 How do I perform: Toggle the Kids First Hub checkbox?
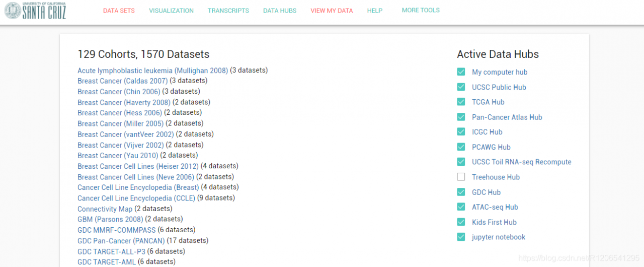[461, 222]
